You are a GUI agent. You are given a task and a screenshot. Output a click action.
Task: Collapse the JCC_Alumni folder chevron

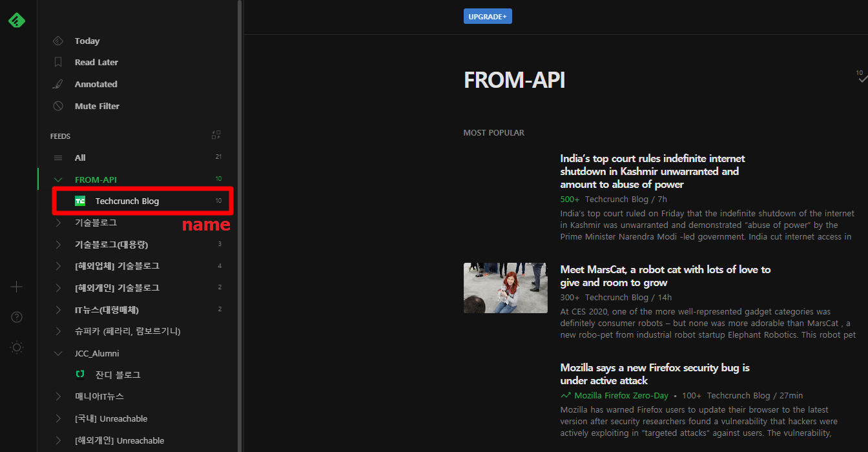point(58,353)
